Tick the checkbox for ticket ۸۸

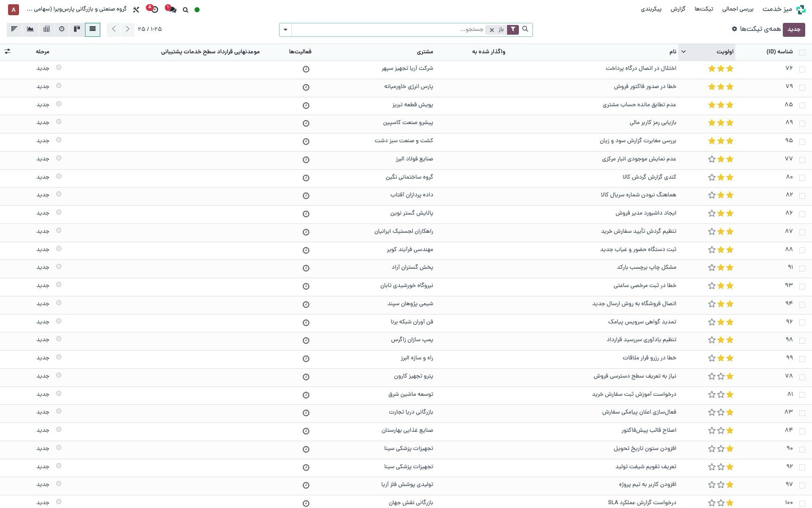tap(802, 250)
